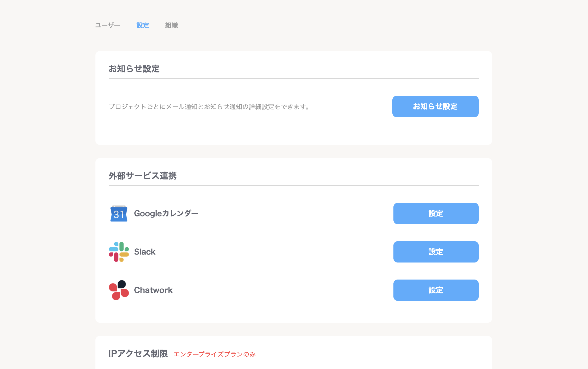Click the Google Calendar icon
Screen dimensions: 588x369
point(119,214)
